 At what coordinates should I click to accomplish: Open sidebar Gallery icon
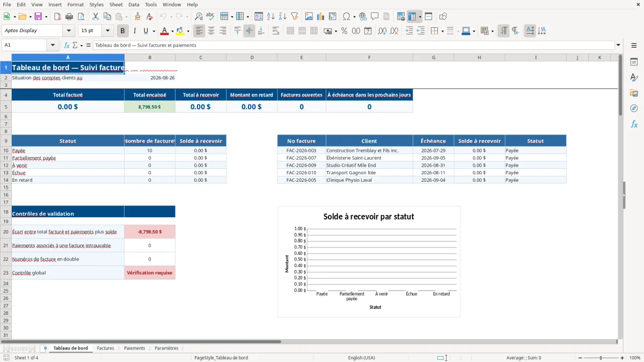tap(634, 93)
